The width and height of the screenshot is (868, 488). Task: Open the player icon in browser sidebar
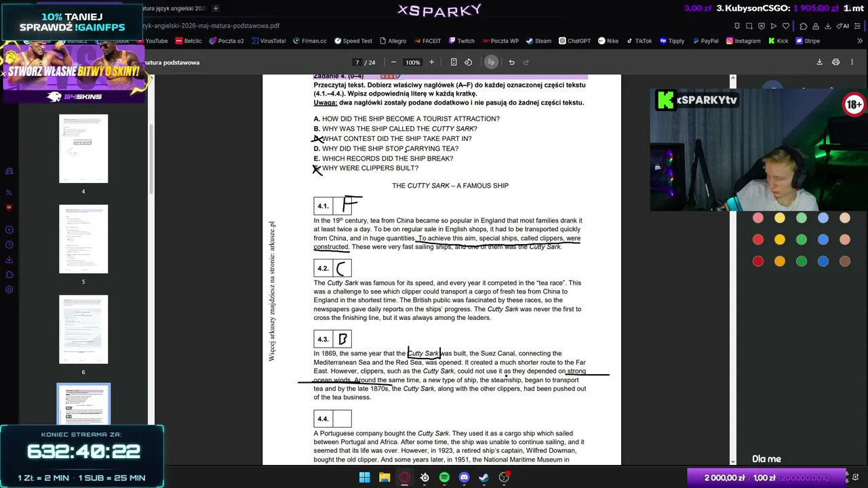[9, 230]
